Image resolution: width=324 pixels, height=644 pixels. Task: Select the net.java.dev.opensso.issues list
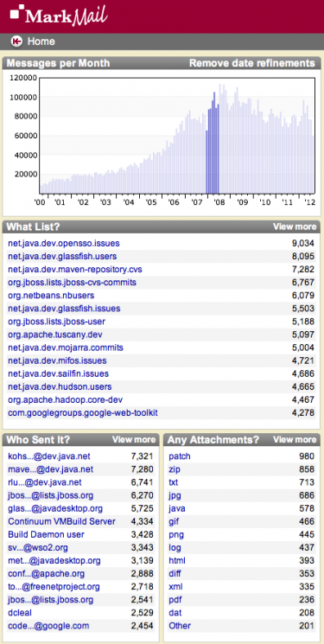pyautogui.click(x=64, y=244)
